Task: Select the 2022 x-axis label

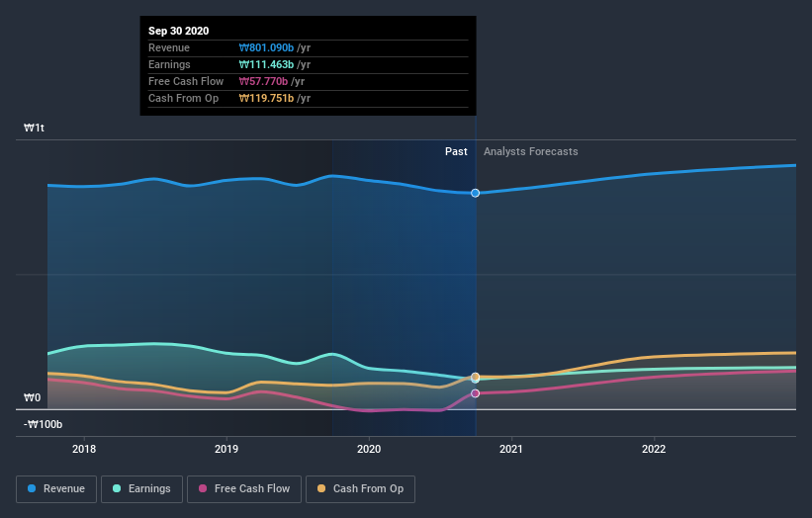Action: 654,449
